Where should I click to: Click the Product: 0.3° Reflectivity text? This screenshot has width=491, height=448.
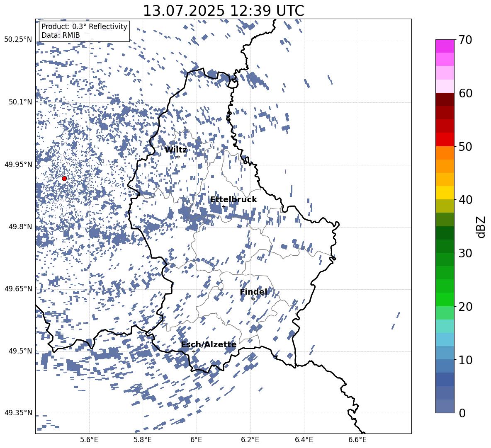click(x=84, y=26)
